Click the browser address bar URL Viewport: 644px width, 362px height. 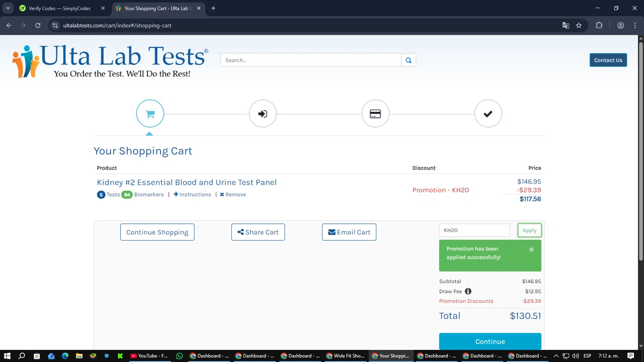[117, 25]
